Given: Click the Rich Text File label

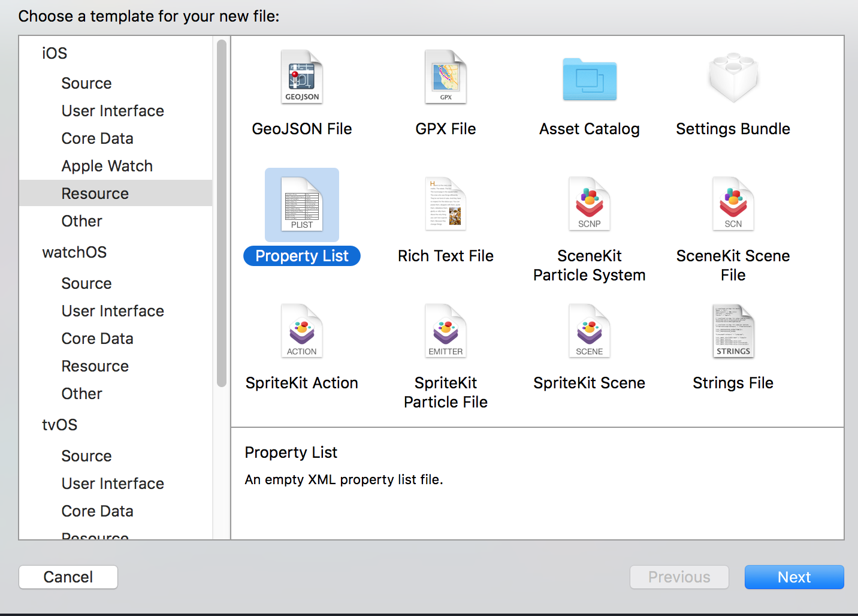Looking at the screenshot, I should tap(446, 256).
